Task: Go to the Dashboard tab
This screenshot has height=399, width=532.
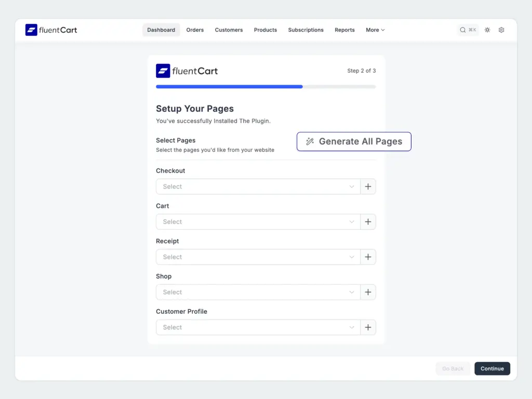Action: tap(161, 30)
